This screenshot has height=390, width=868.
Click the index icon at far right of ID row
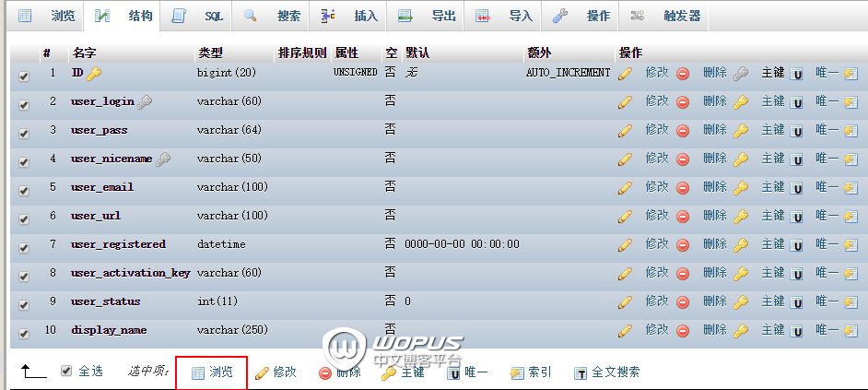pyautogui.click(x=850, y=73)
